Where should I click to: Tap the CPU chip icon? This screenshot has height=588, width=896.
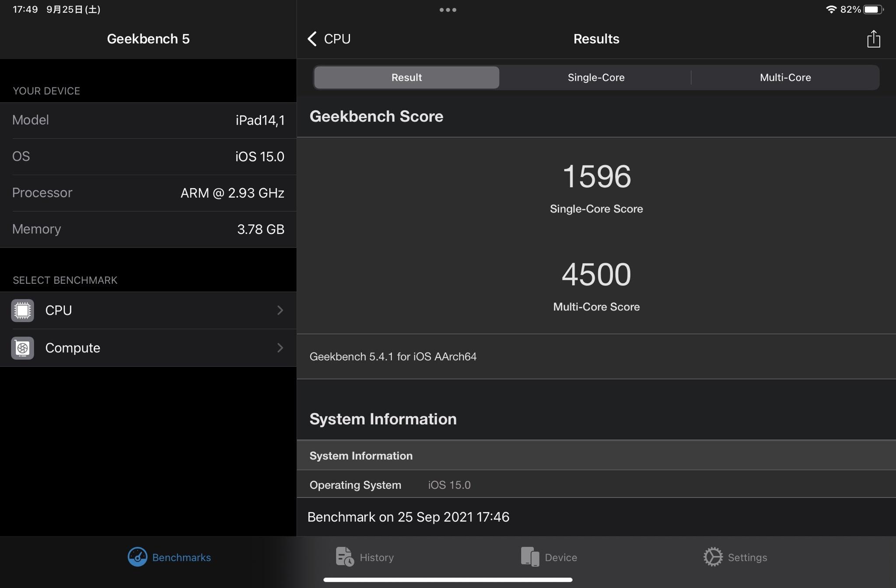click(22, 310)
